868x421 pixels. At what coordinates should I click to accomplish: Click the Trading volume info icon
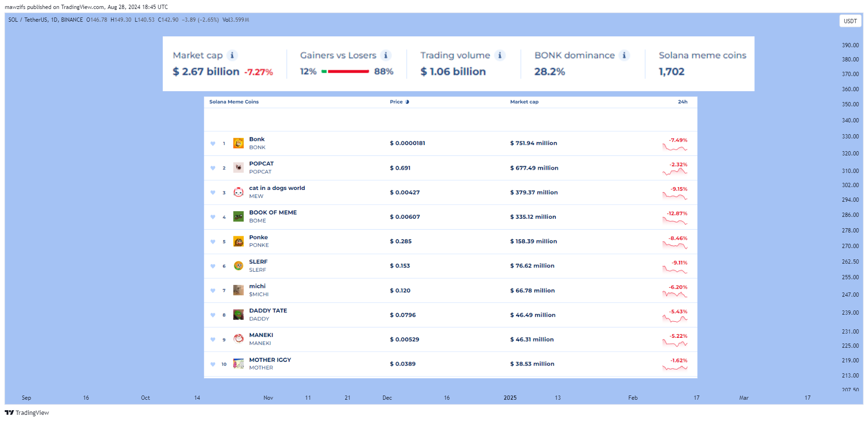pos(500,55)
